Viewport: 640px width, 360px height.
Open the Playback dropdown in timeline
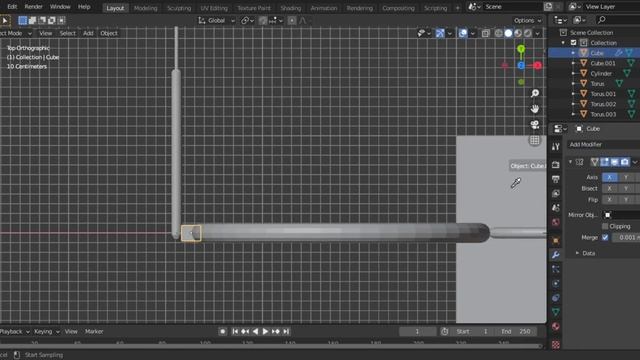[15, 332]
